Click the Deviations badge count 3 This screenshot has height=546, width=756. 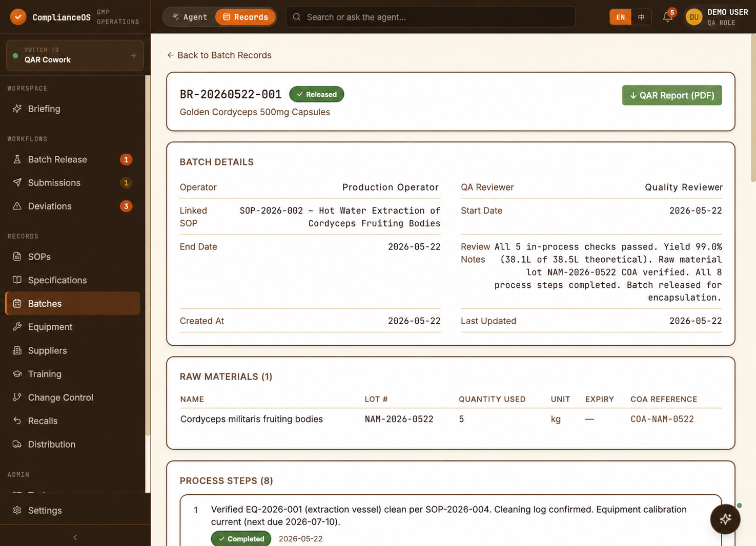[x=126, y=206]
